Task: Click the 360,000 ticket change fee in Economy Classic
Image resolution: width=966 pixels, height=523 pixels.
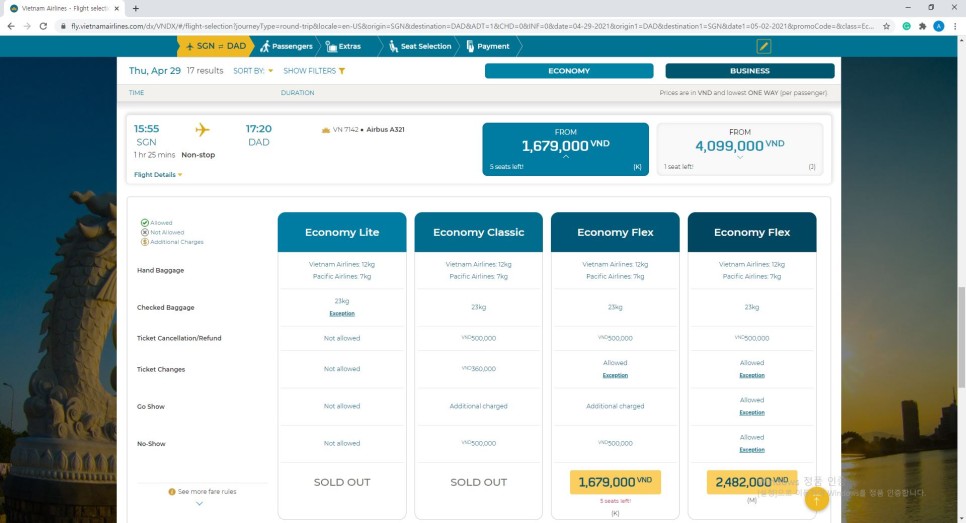Action: pyautogui.click(x=479, y=369)
